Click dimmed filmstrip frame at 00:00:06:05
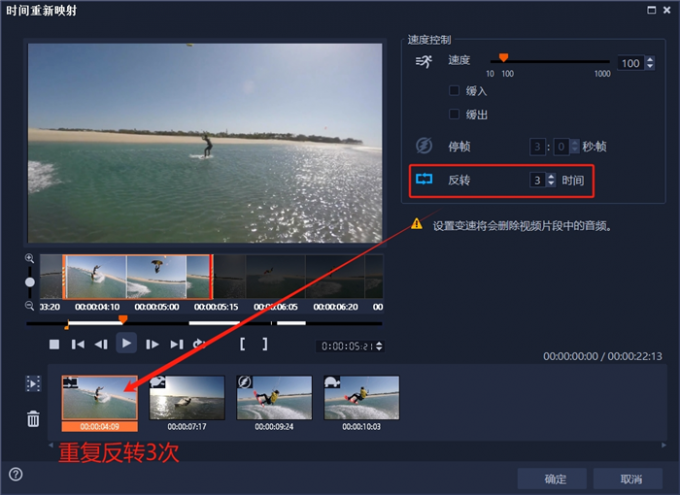 click(275, 277)
